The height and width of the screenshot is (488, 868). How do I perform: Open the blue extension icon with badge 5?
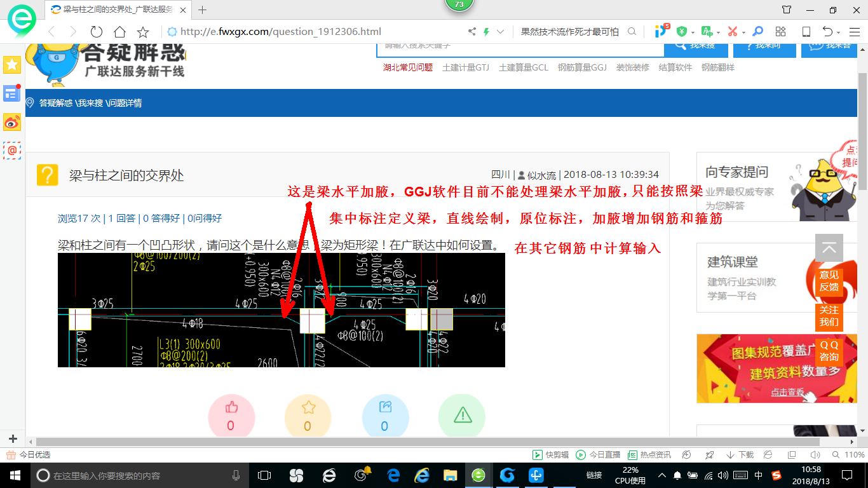[661, 30]
